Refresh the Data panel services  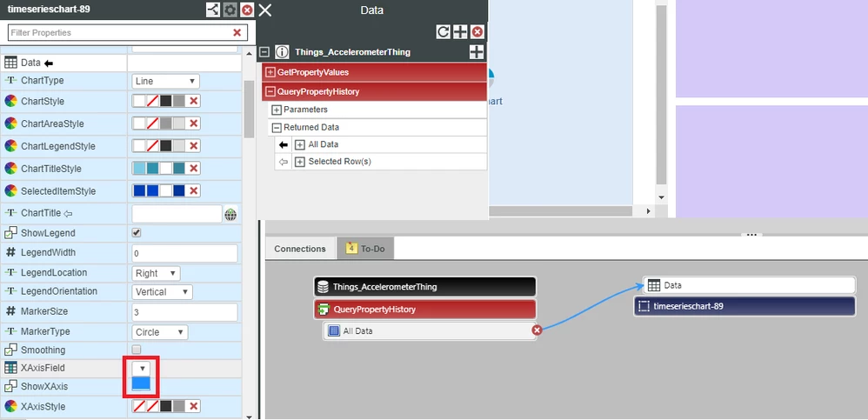click(444, 32)
